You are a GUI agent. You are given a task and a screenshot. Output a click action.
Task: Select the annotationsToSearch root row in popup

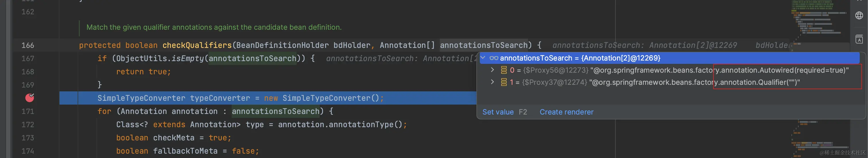(670, 58)
